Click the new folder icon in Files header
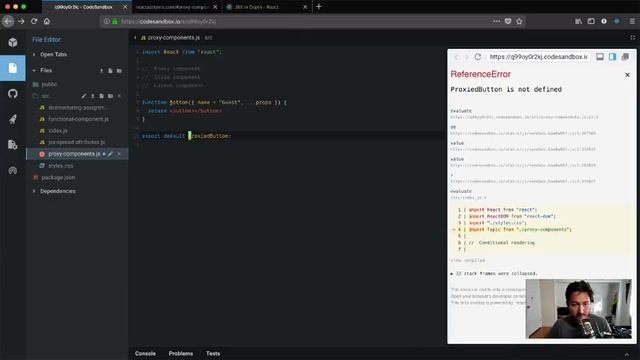The width and height of the screenshot is (640, 360). click(119, 71)
